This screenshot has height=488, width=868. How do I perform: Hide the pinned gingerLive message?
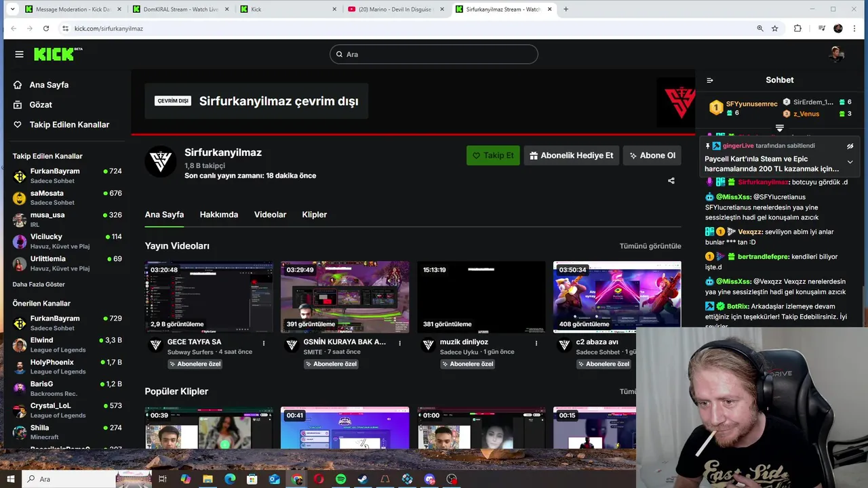[x=850, y=146]
